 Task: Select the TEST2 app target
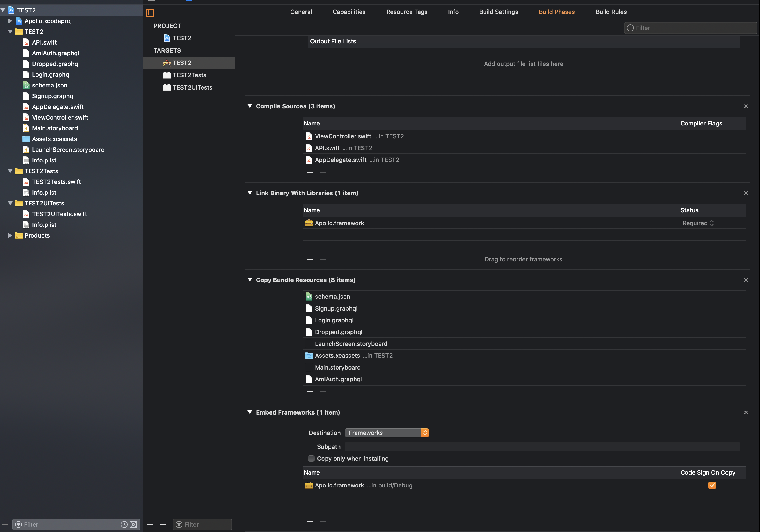189,63
